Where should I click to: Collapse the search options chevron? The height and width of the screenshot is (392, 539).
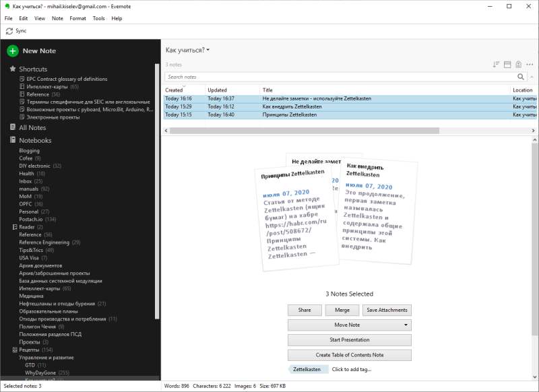pyautogui.click(x=532, y=77)
